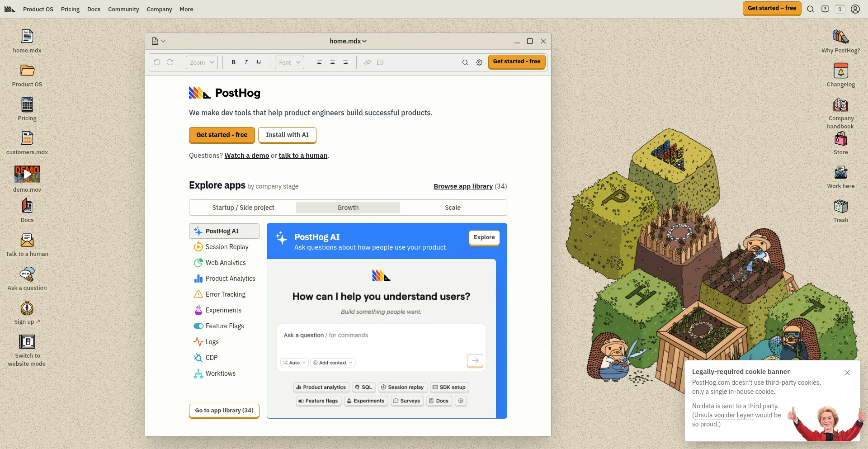
Task: Toggle strikethrough formatting
Action: click(259, 62)
